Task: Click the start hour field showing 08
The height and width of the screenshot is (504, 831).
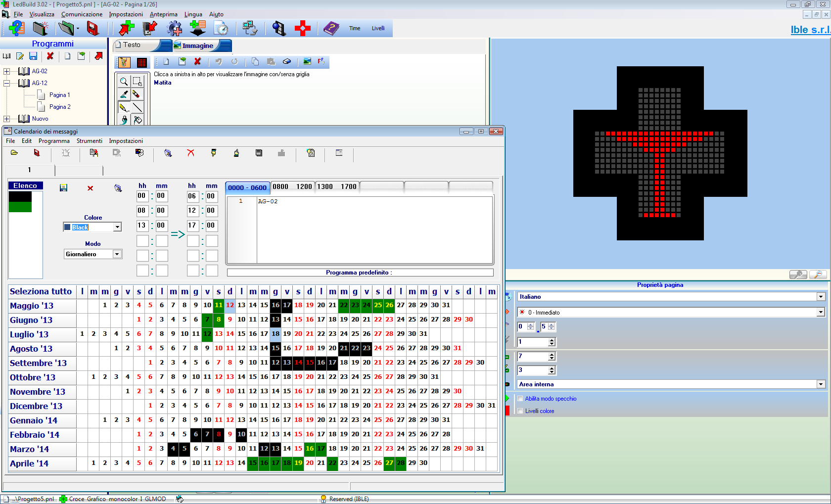Action: pyautogui.click(x=142, y=211)
